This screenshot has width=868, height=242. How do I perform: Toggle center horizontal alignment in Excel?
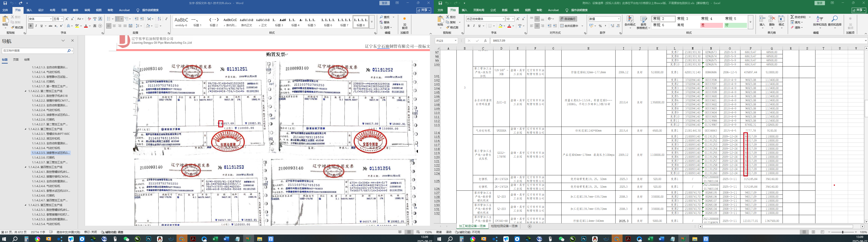pyautogui.click(x=537, y=26)
